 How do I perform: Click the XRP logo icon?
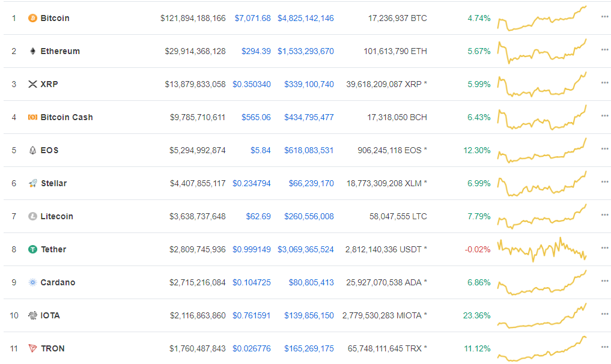click(32, 84)
